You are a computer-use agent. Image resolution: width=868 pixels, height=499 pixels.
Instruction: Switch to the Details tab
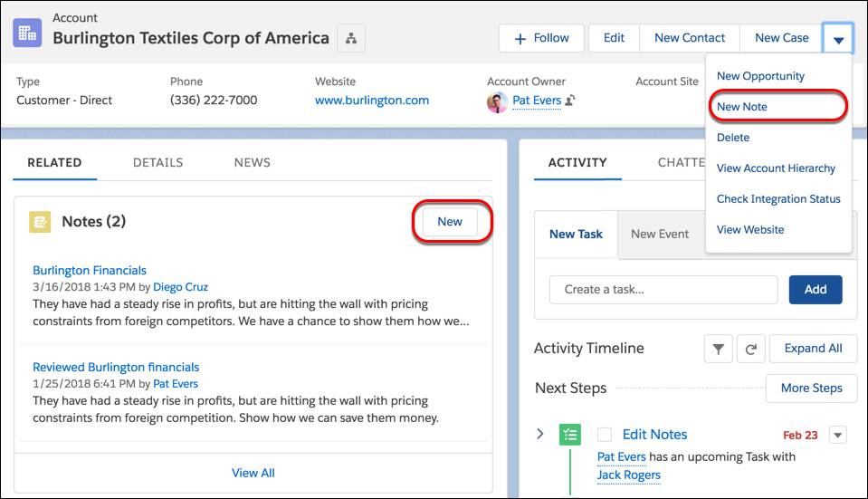pos(157,163)
